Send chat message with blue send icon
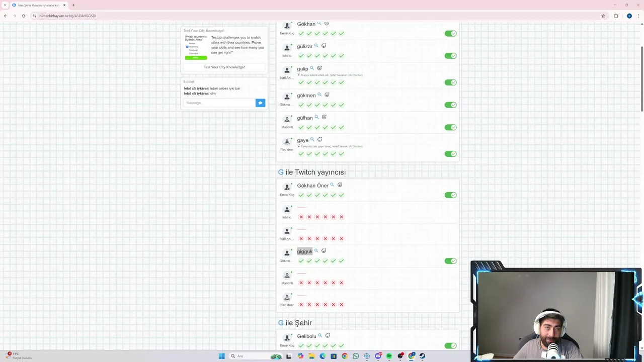 (x=260, y=103)
